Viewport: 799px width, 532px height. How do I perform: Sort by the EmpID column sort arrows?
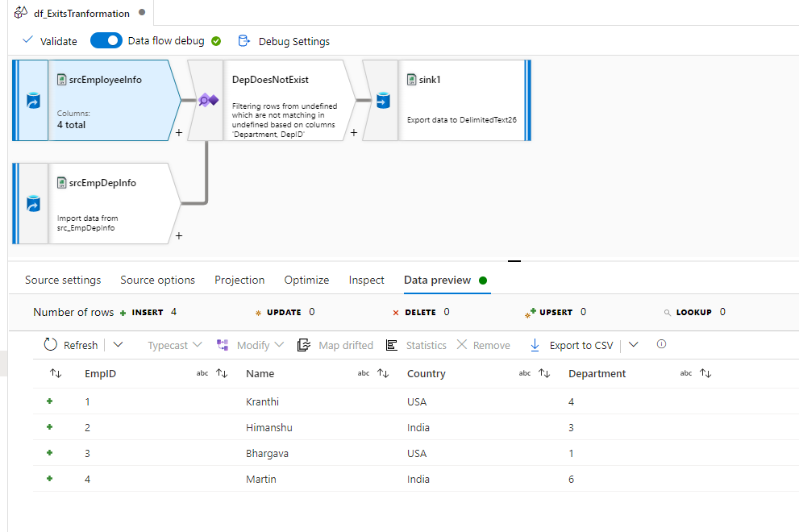pyautogui.click(x=222, y=373)
